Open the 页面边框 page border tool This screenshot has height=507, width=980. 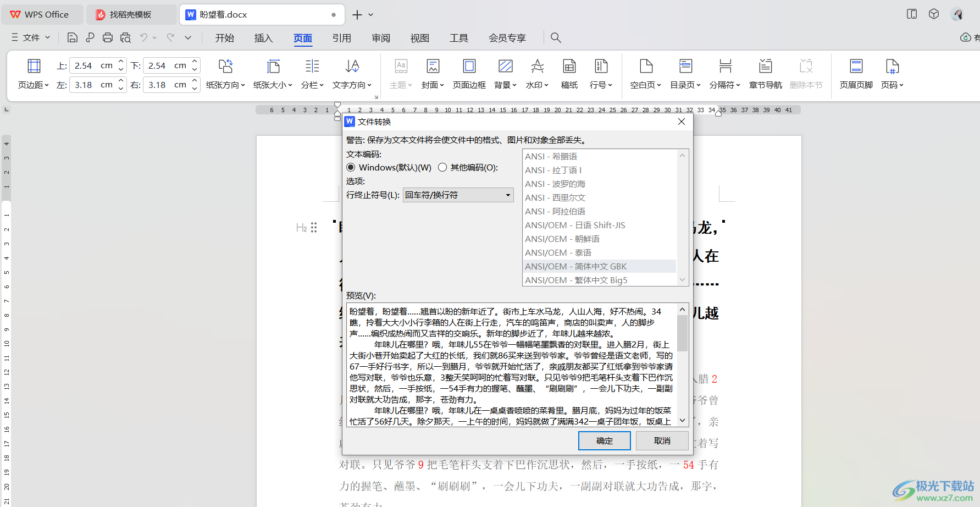coord(469,74)
